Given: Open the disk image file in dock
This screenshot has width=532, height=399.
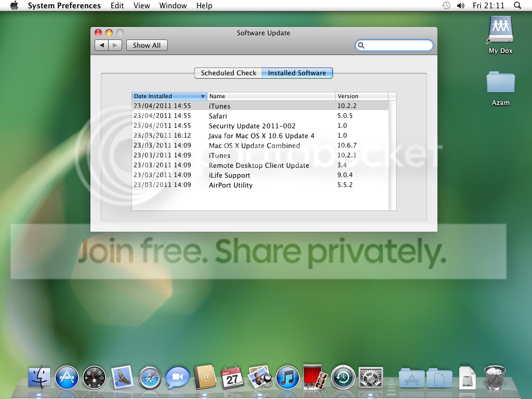Looking at the screenshot, I should pos(467,378).
